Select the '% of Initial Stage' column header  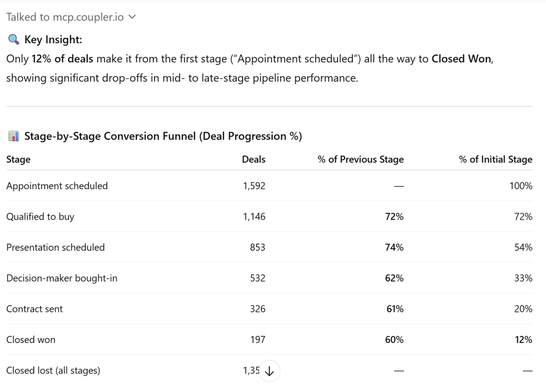click(495, 159)
